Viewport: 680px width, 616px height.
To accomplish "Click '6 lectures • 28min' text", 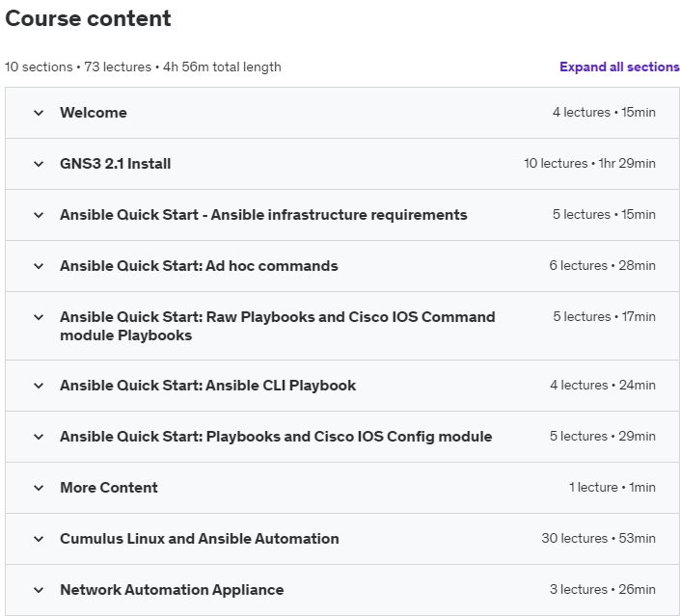I will coord(603,266).
